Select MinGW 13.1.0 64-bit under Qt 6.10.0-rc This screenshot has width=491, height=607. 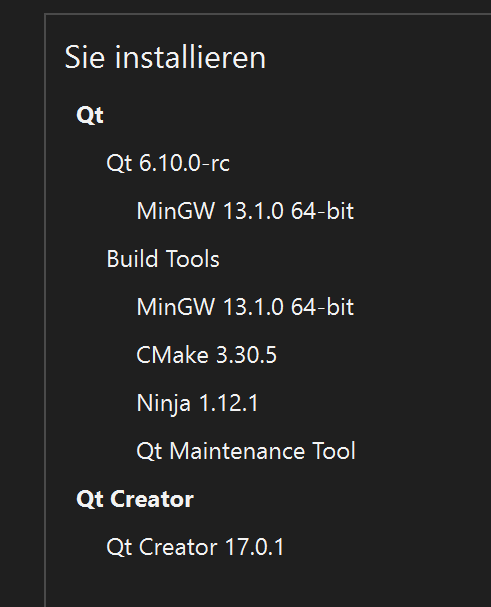point(245,211)
